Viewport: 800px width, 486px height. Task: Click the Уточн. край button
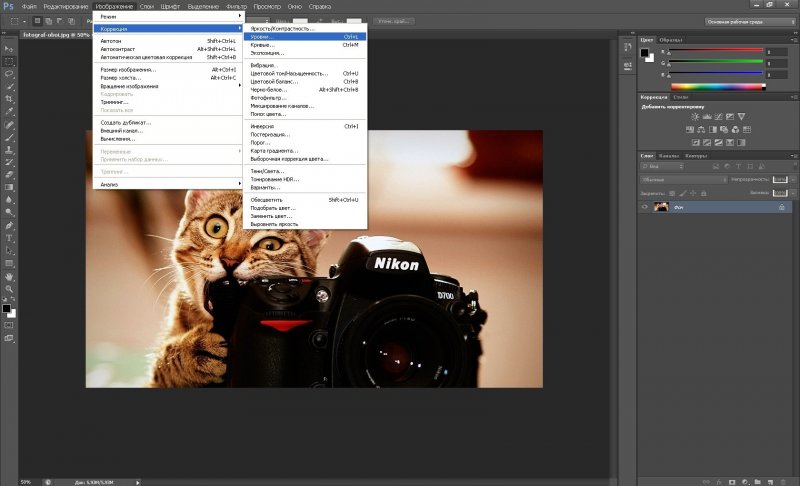pyautogui.click(x=393, y=21)
